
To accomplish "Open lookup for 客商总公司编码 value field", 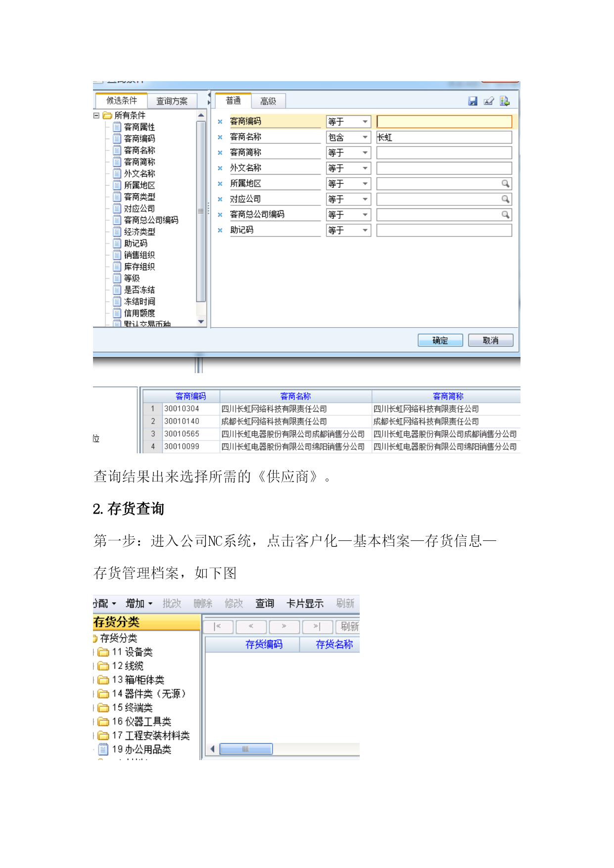I will [x=505, y=215].
